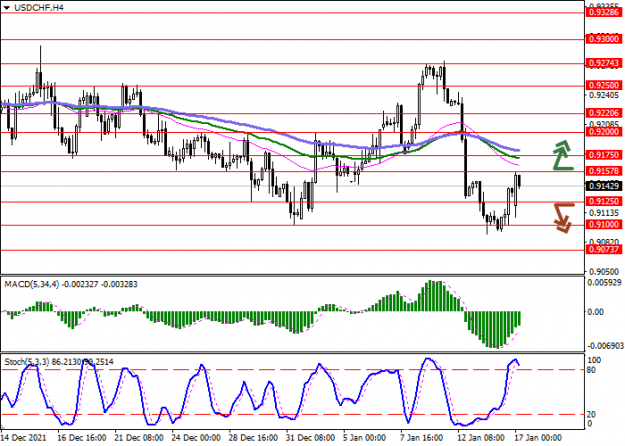Select the 0.90737 support level label
This screenshot has width=625, height=446.
(x=604, y=250)
